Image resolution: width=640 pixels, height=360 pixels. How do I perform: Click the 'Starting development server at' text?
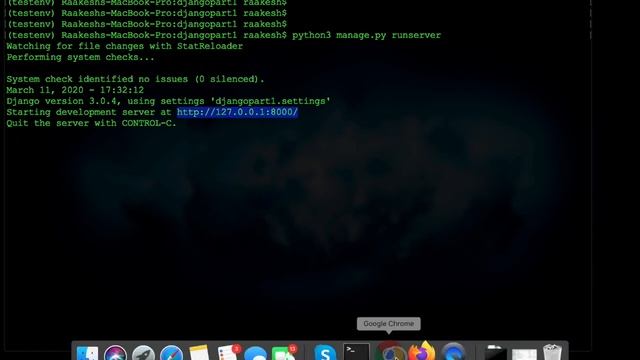(89, 112)
